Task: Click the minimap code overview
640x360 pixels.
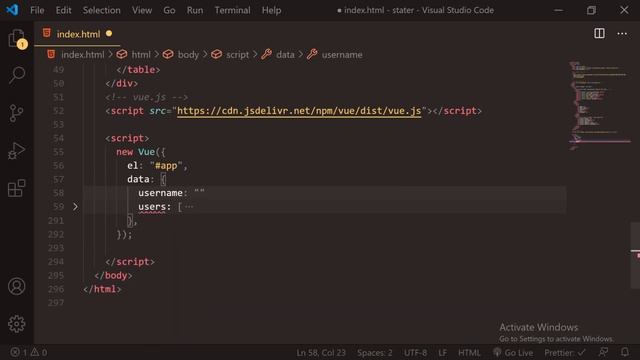Action: 599,106
